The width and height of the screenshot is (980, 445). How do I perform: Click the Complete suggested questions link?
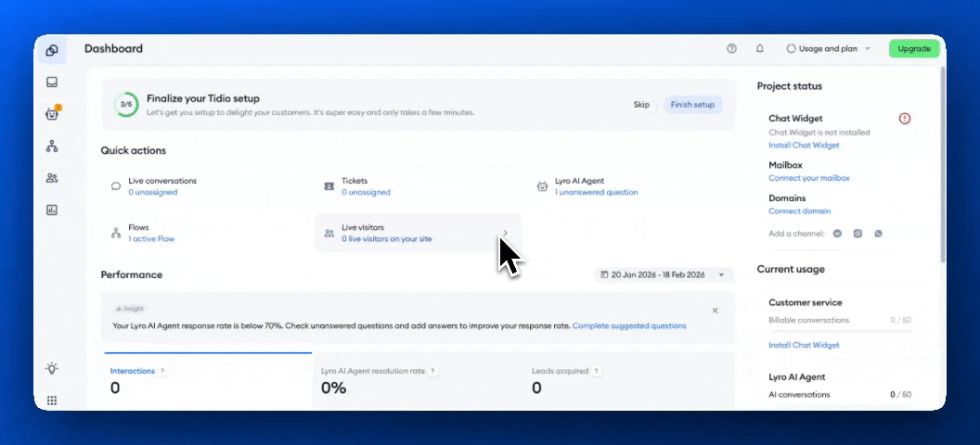pos(629,325)
